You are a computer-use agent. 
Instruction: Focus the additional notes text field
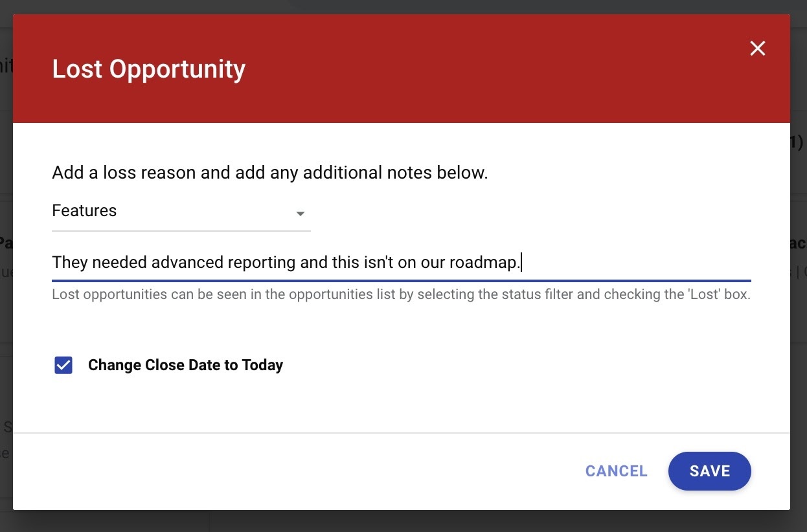point(401,263)
